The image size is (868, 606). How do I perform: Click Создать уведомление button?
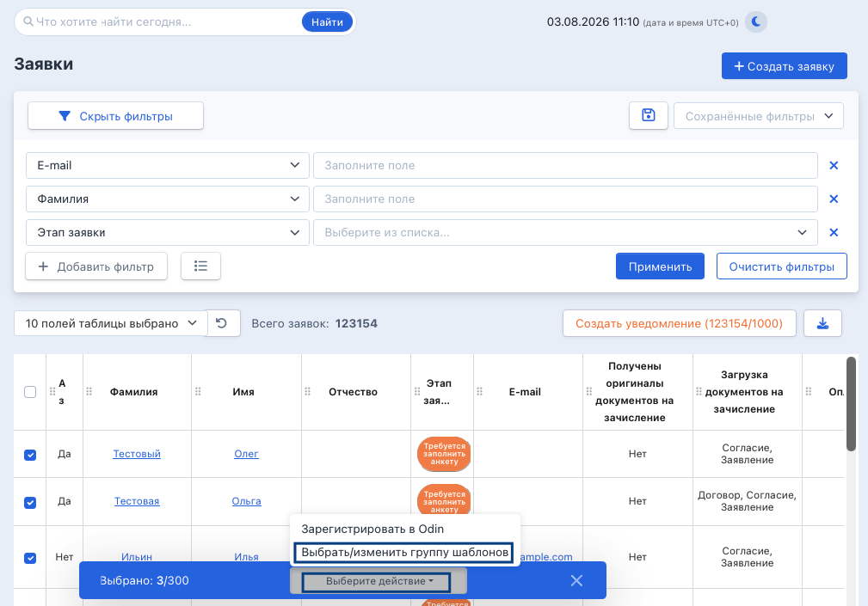(x=680, y=323)
